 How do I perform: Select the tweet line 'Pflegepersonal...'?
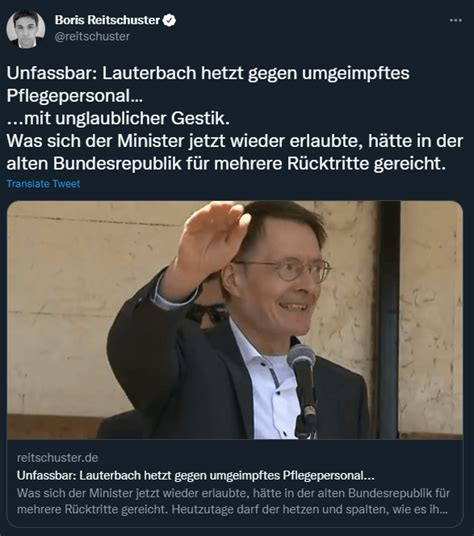click(75, 96)
